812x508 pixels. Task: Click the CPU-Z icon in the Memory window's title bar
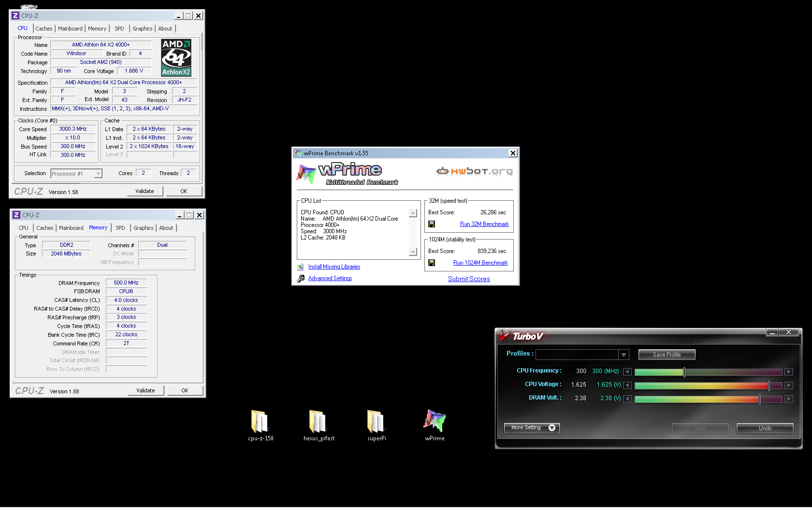coord(16,215)
